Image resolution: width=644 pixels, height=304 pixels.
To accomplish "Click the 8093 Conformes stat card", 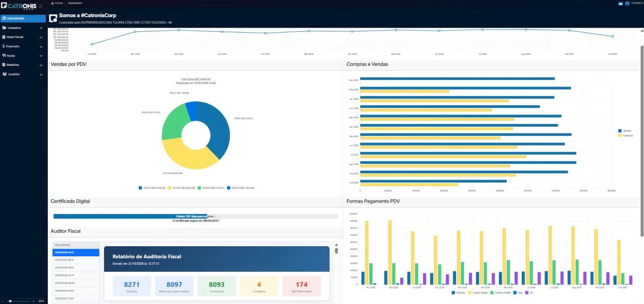I will click(217, 286).
